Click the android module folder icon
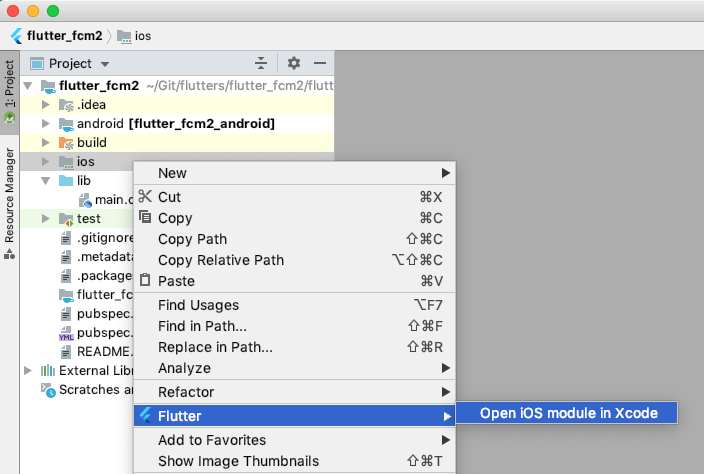 click(x=66, y=124)
